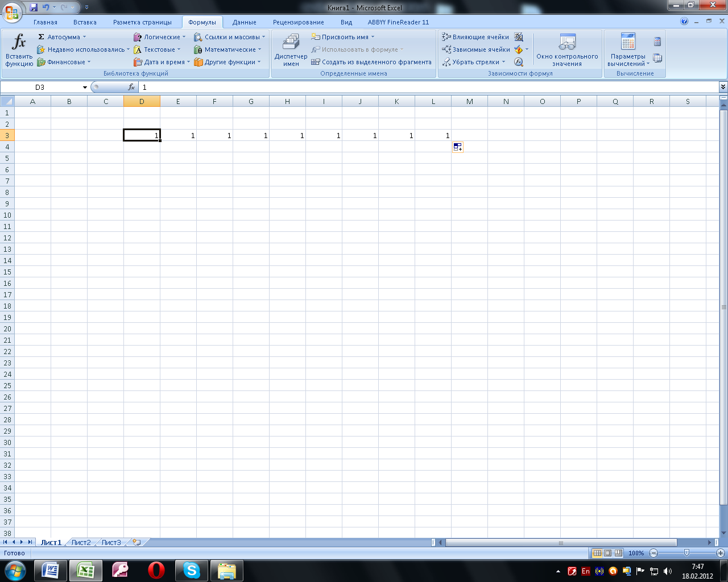Screen dimensions: 728x582
Task: Click the Проверка наличия ошибок icon
Action: click(519, 49)
